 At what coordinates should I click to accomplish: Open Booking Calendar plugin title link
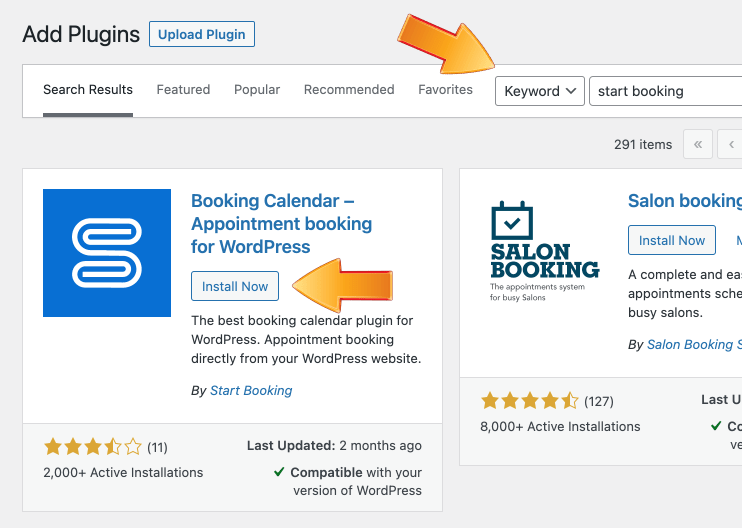[282, 224]
